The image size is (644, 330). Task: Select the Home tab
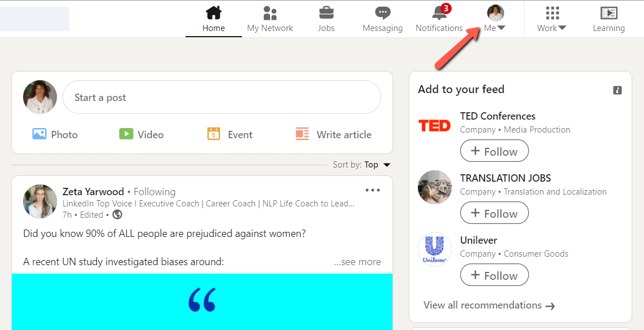[x=213, y=19]
